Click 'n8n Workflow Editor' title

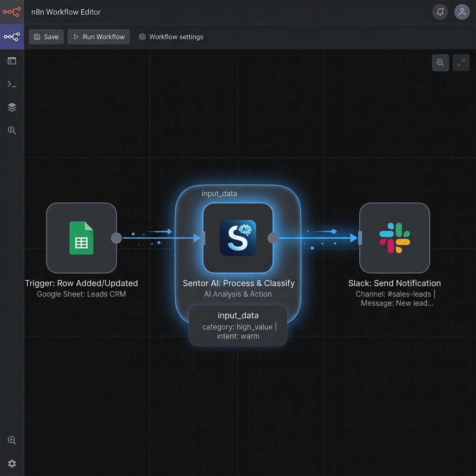[x=66, y=12]
